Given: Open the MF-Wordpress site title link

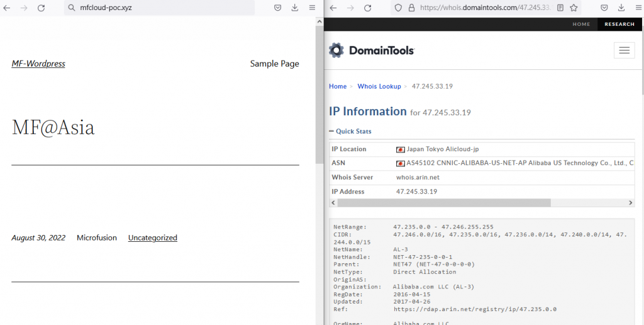Looking at the screenshot, I should point(38,64).
